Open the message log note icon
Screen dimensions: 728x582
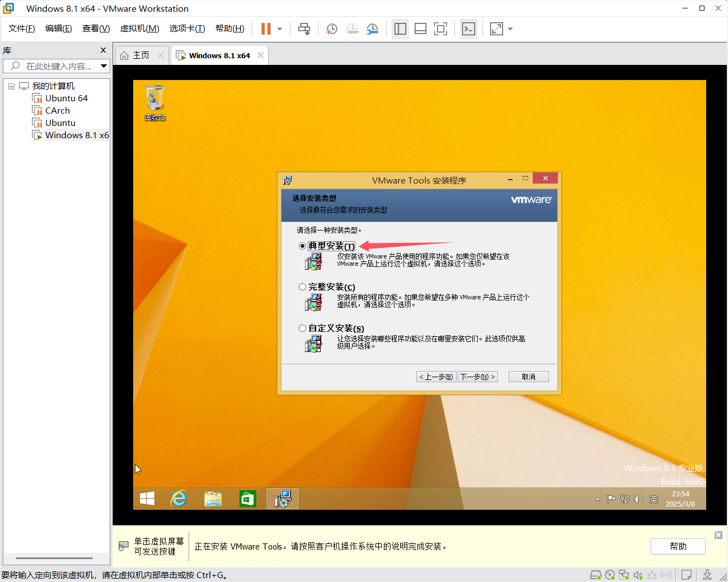(687, 575)
